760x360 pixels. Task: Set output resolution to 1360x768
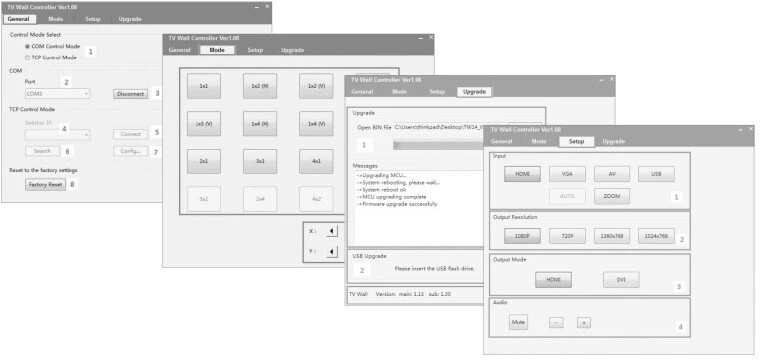coord(612,235)
